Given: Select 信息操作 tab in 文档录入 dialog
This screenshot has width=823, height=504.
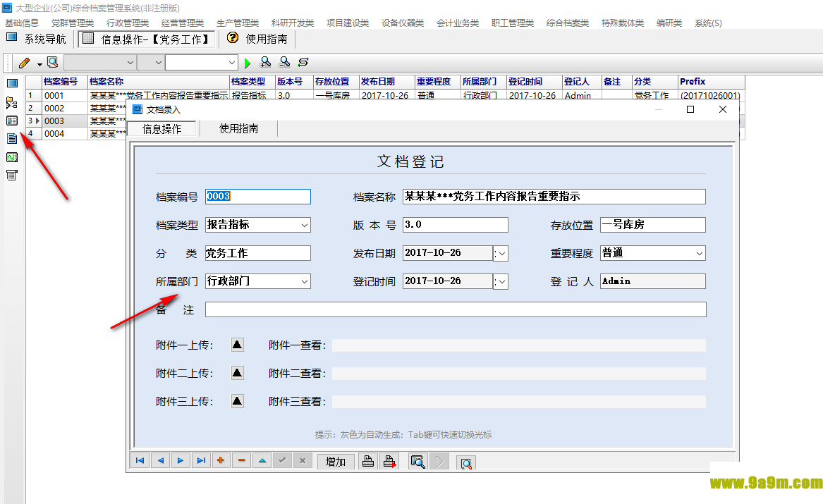Looking at the screenshot, I should click(161, 129).
